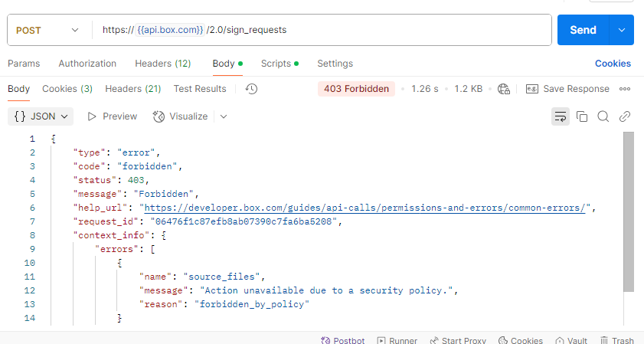This screenshot has height=344, width=644.
Task: Open Postbot in the status bar
Action: [343, 340]
